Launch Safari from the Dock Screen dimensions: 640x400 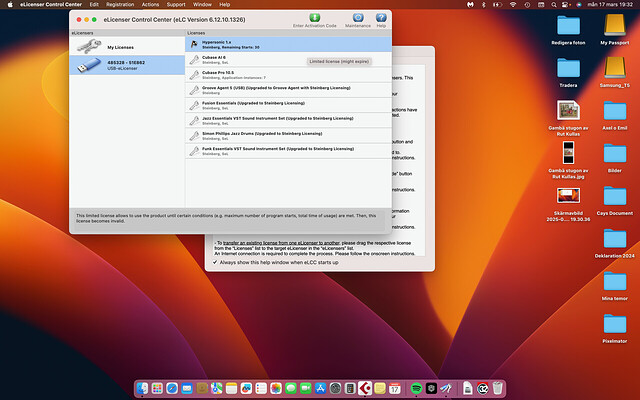pos(172,388)
